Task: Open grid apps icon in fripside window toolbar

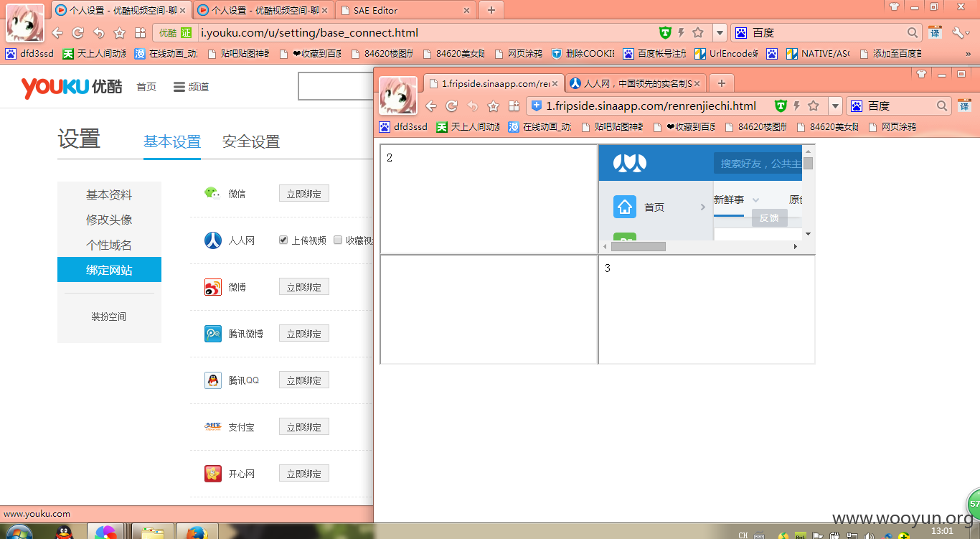Action: pyautogui.click(x=514, y=106)
